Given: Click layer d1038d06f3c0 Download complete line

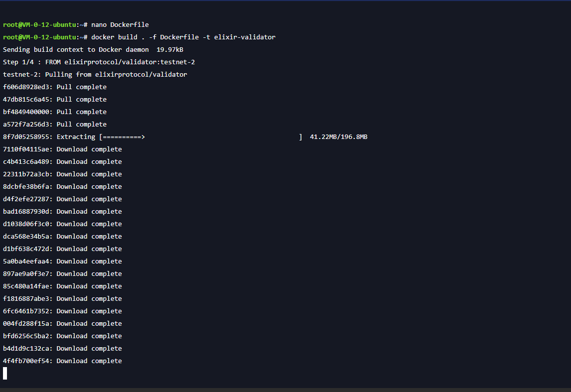Looking at the screenshot, I should click(62, 224).
